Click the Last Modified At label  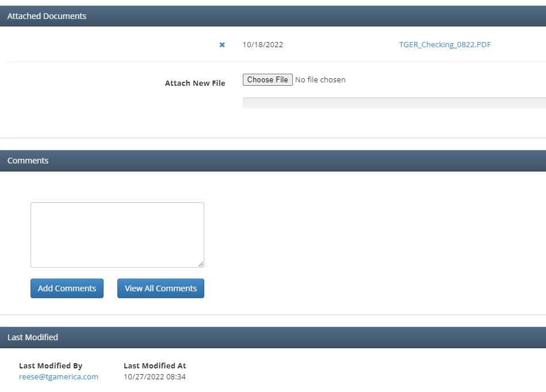[x=155, y=366]
